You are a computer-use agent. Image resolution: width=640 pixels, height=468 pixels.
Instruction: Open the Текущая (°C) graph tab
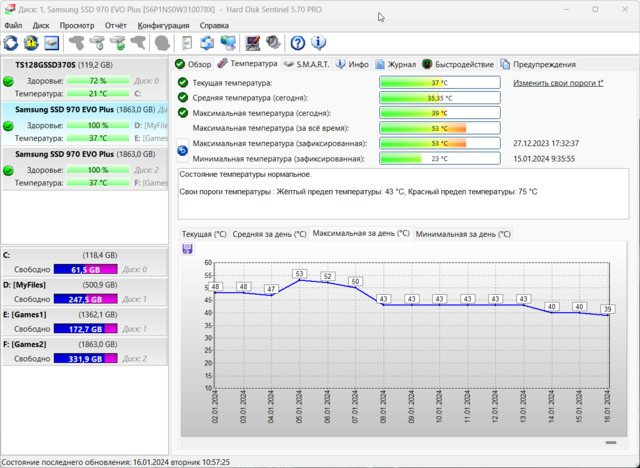(203, 234)
